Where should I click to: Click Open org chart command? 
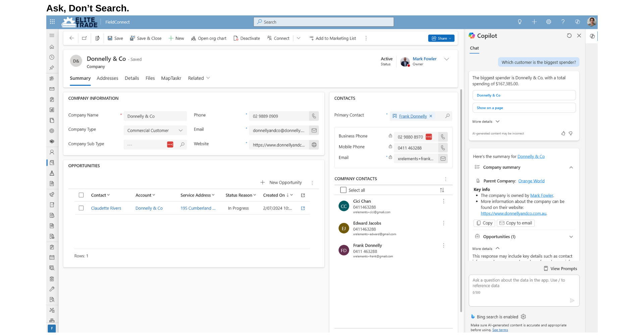coord(209,38)
